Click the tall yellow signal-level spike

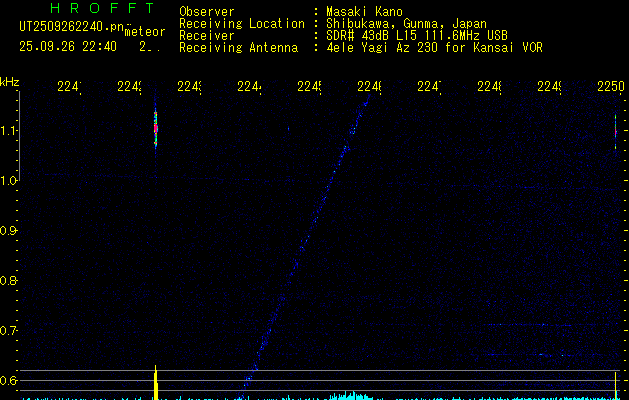156,383
